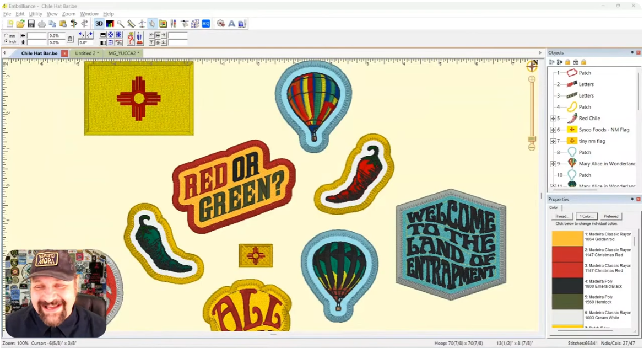The image size is (644, 348).
Task: Click the Print icon in toolbar
Action: [x=41, y=24]
